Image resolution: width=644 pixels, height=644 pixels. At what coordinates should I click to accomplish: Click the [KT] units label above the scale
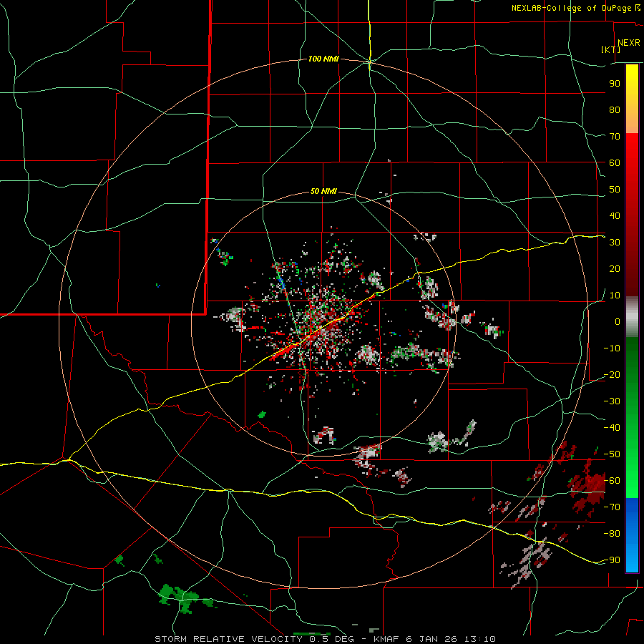click(611, 49)
